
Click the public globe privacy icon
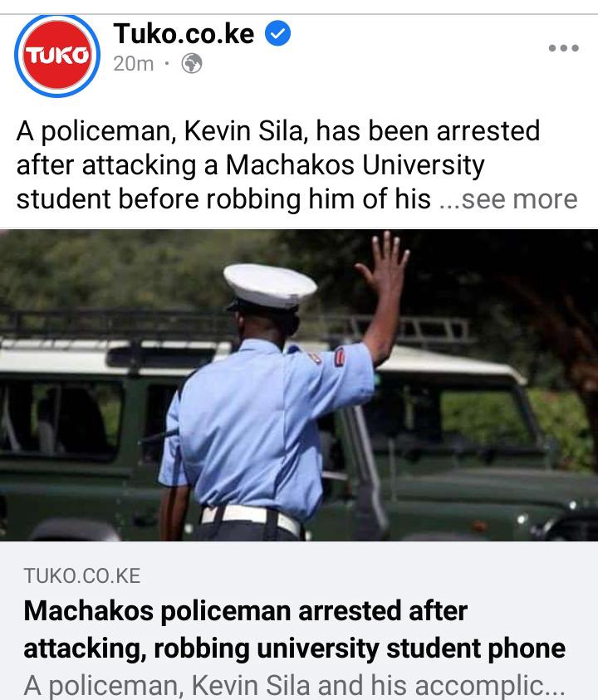click(192, 63)
